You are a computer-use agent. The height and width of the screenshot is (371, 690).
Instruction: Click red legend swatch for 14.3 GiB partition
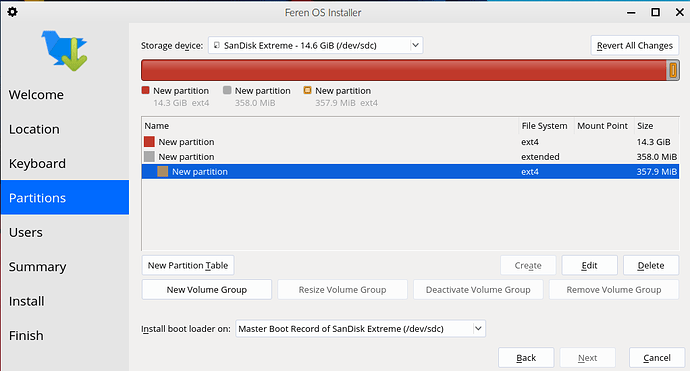146,90
